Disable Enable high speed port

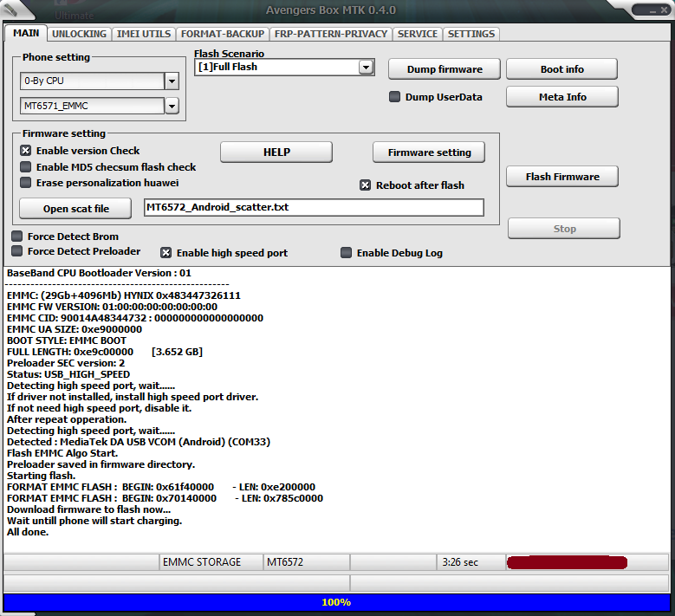(166, 253)
